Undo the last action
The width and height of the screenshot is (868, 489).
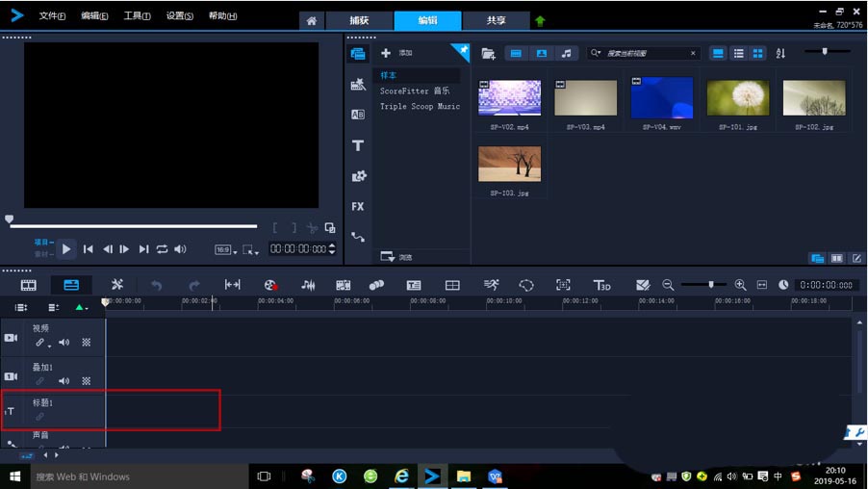tap(157, 285)
